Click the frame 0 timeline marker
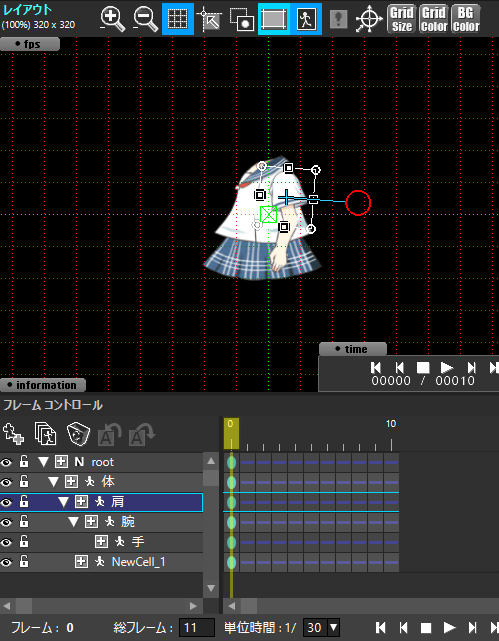The image size is (499, 641). pos(231,434)
